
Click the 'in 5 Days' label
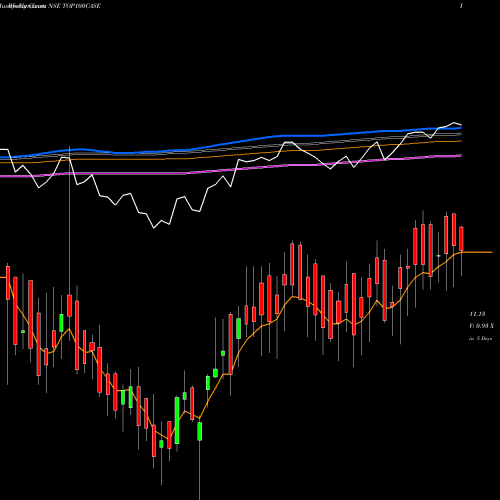coord(481,338)
